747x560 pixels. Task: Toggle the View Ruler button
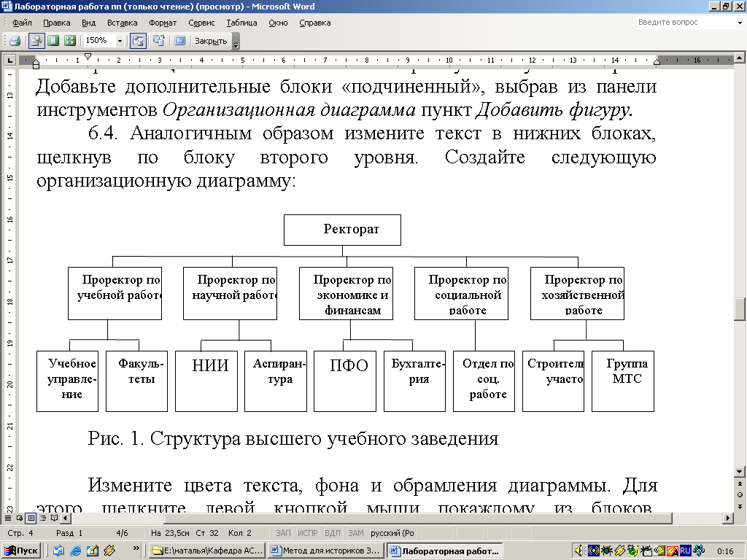pyautogui.click(x=138, y=41)
